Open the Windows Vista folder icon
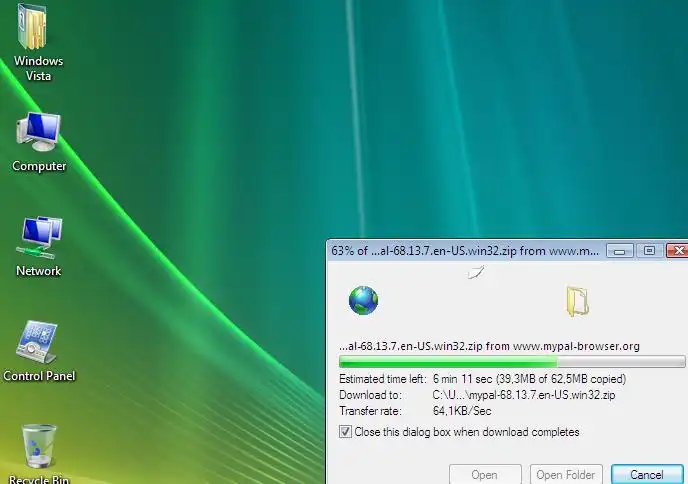 coord(33,26)
